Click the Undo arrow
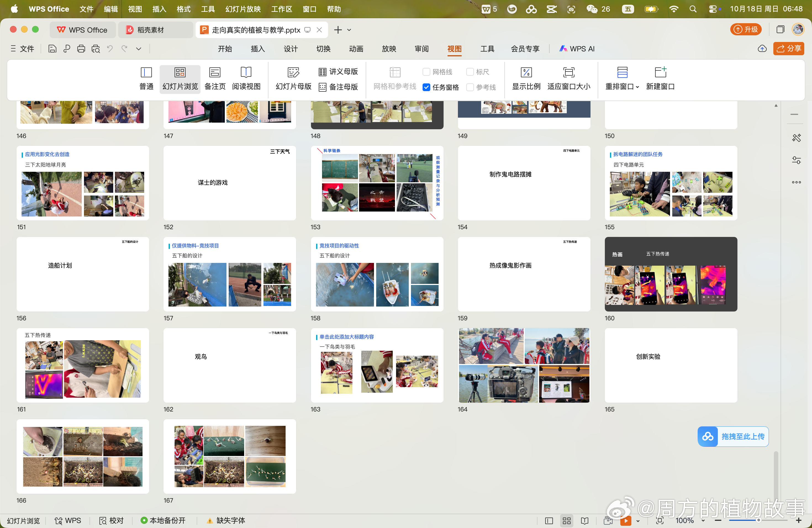This screenshot has height=528, width=812. [x=110, y=49]
